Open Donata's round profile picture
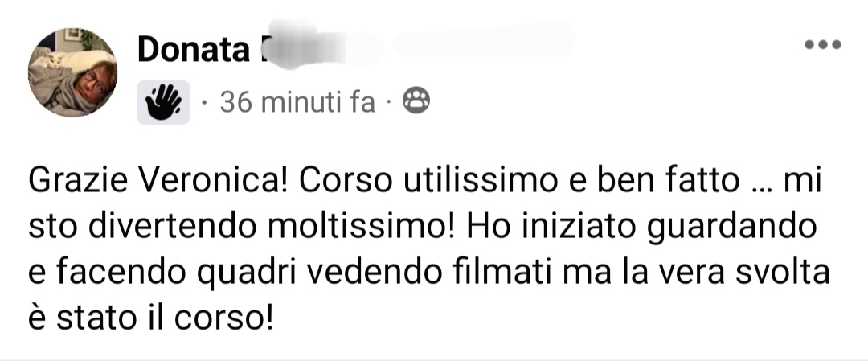Viewport: 868px width, 361px height. [x=72, y=72]
